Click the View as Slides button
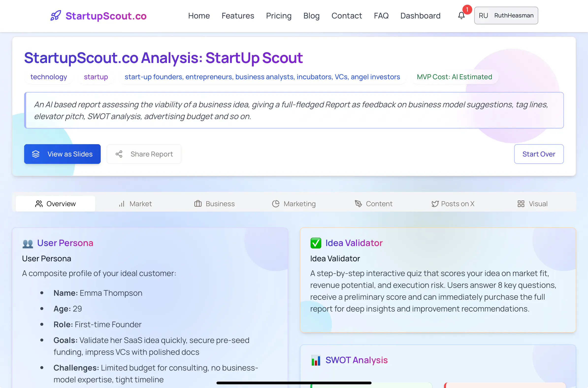The image size is (588, 388). pos(62,154)
